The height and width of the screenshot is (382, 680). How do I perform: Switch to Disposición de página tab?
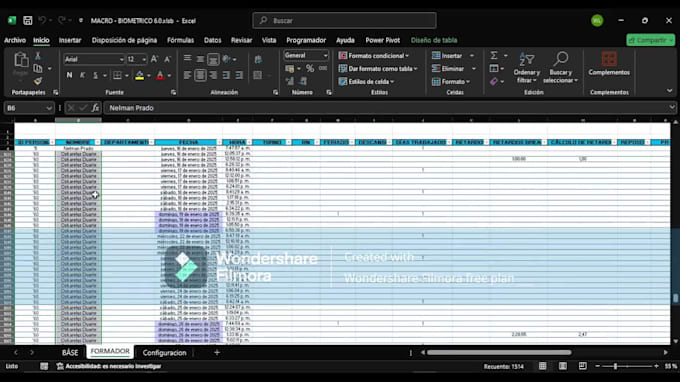tap(124, 40)
